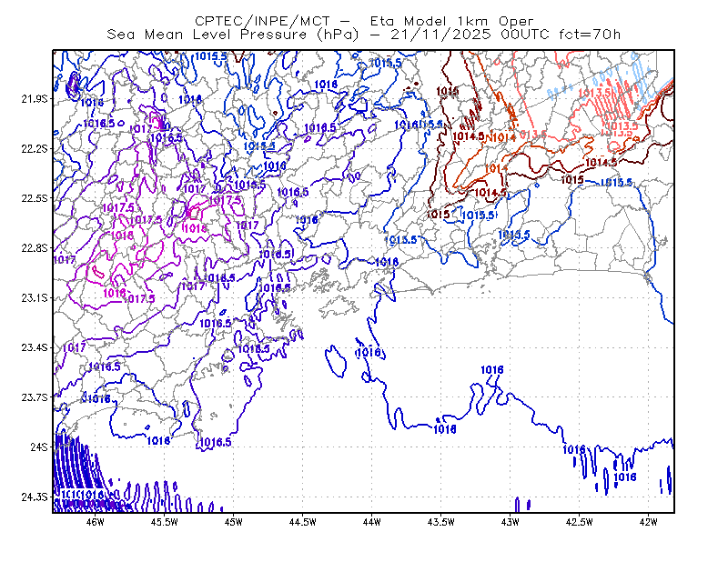The image size is (728, 562).
Task: Select the 22.2S latitude axis label
Action: click(35, 148)
